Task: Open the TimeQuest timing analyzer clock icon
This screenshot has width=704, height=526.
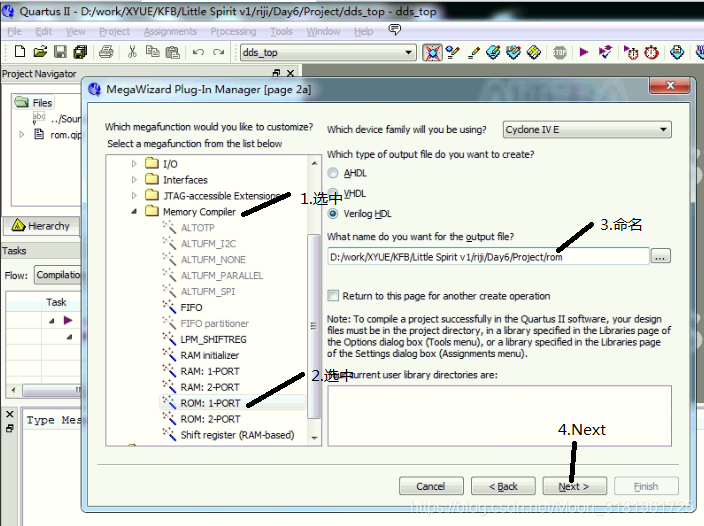Action: pos(651,53)
